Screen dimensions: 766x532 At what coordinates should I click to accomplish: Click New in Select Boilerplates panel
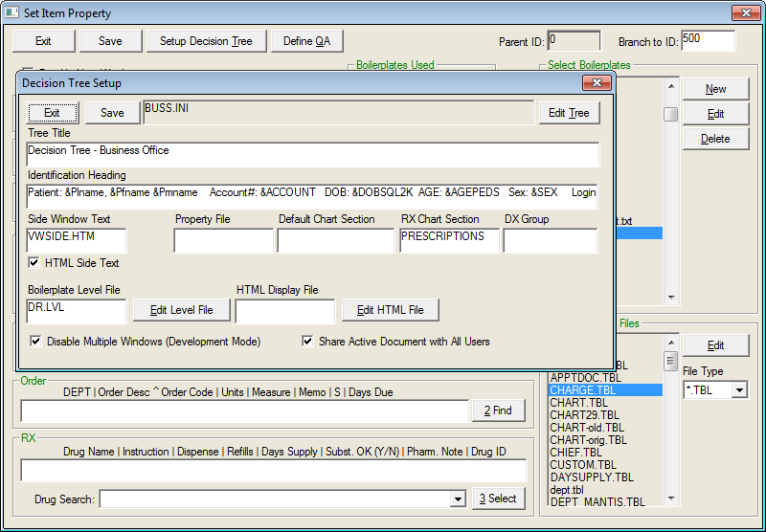click(715, 89)
